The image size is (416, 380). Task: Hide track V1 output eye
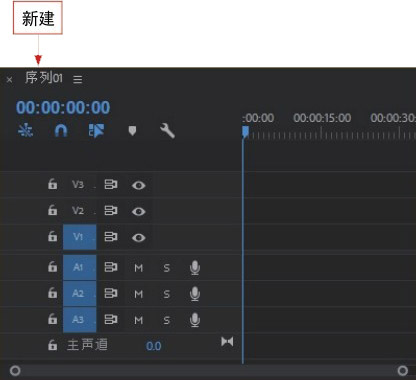(x=138, y=237)
